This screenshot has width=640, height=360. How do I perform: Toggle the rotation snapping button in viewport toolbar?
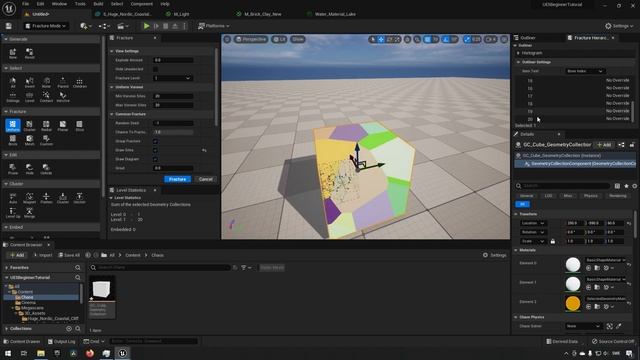pos(445,39)
